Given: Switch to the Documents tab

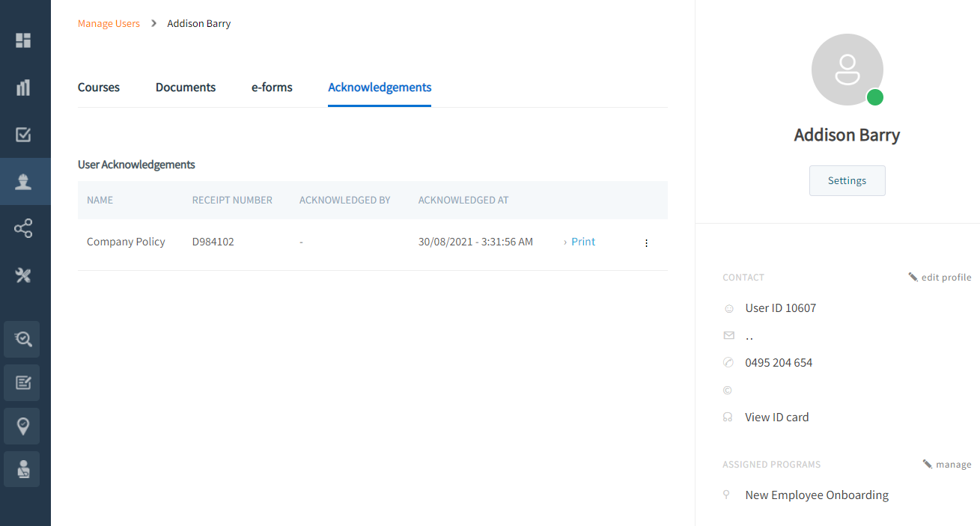Looking at the screenshot, I should tap(186, 88).
